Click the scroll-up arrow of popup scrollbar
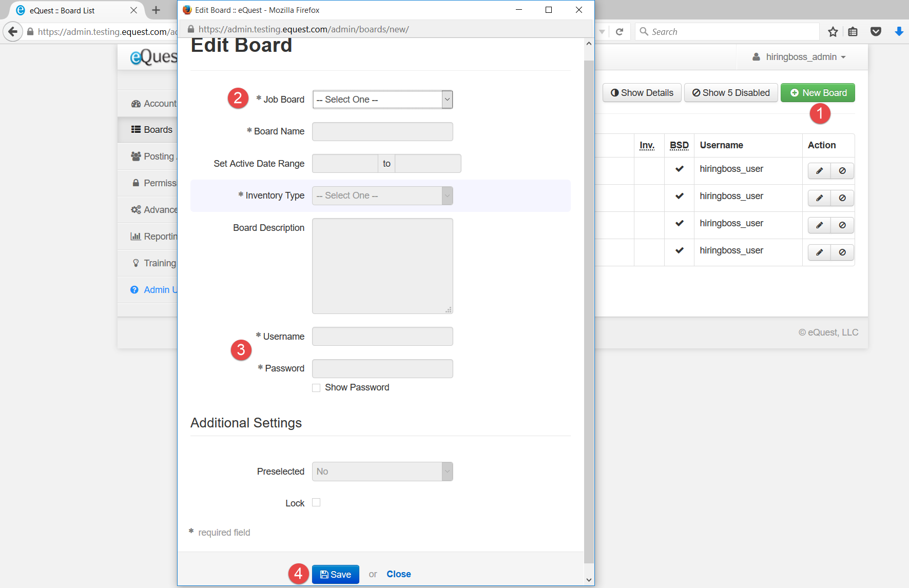909x588 pixels. pyautogui.click(x=589, y=44)
